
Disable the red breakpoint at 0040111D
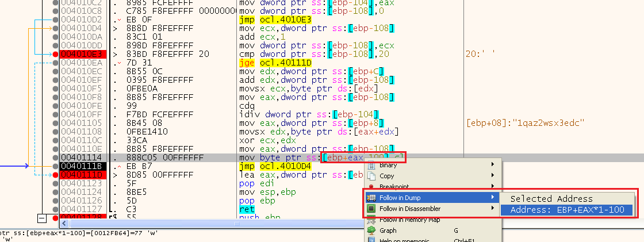point(55,175)
